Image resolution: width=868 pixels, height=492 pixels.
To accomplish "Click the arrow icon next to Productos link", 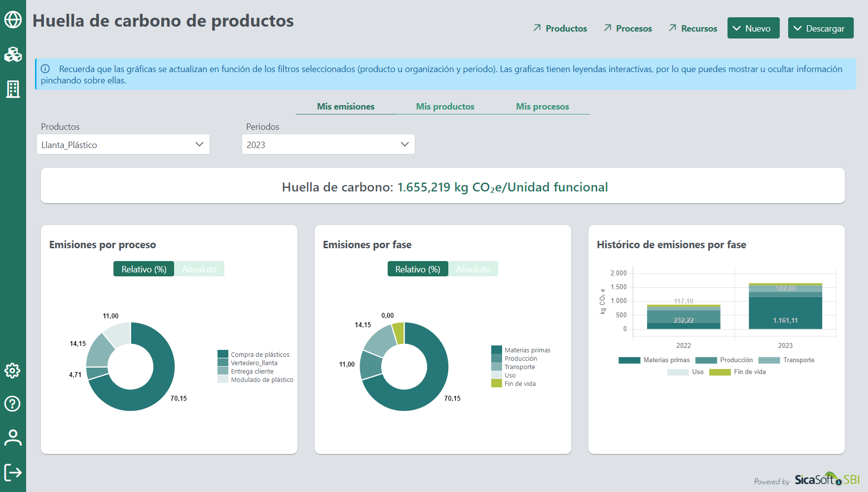I will point(537,28).
